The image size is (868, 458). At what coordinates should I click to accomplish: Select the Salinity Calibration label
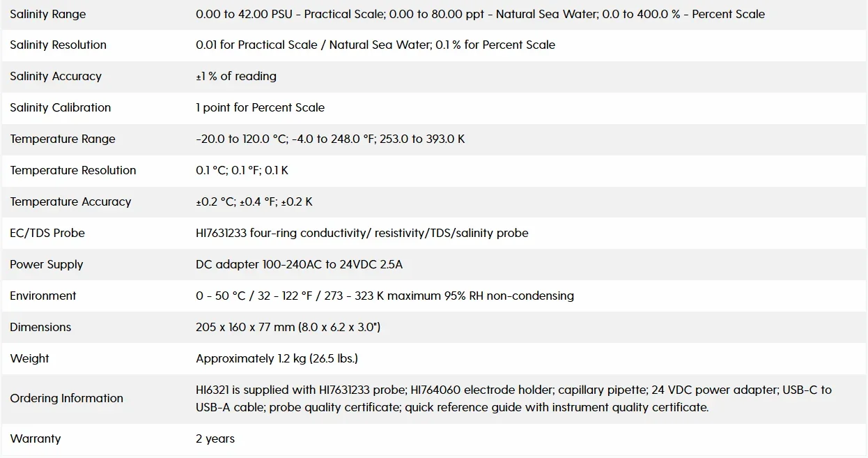61,107
